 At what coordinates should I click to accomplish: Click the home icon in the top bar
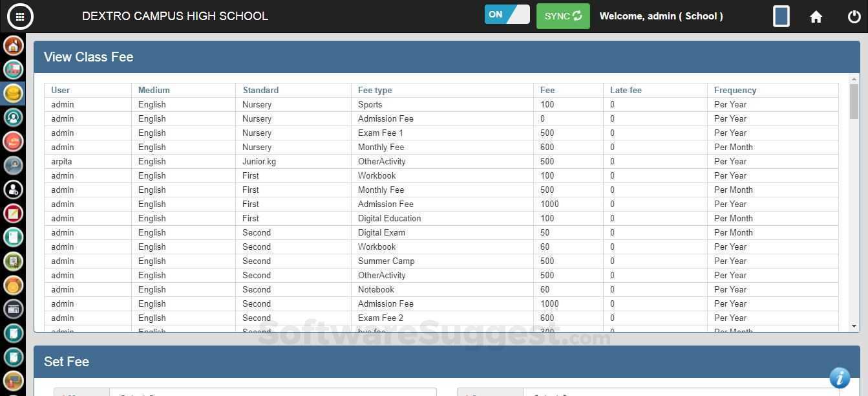tap(816, 16)
